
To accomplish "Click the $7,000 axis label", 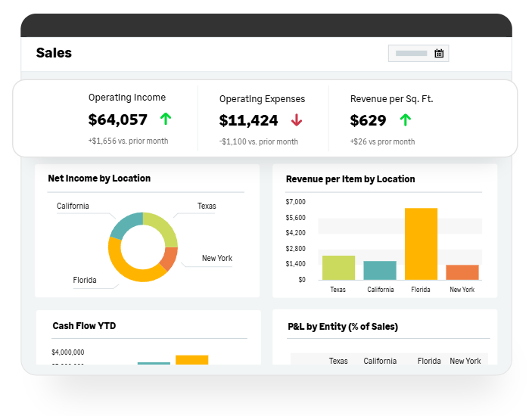I will (x=296, y=202).
